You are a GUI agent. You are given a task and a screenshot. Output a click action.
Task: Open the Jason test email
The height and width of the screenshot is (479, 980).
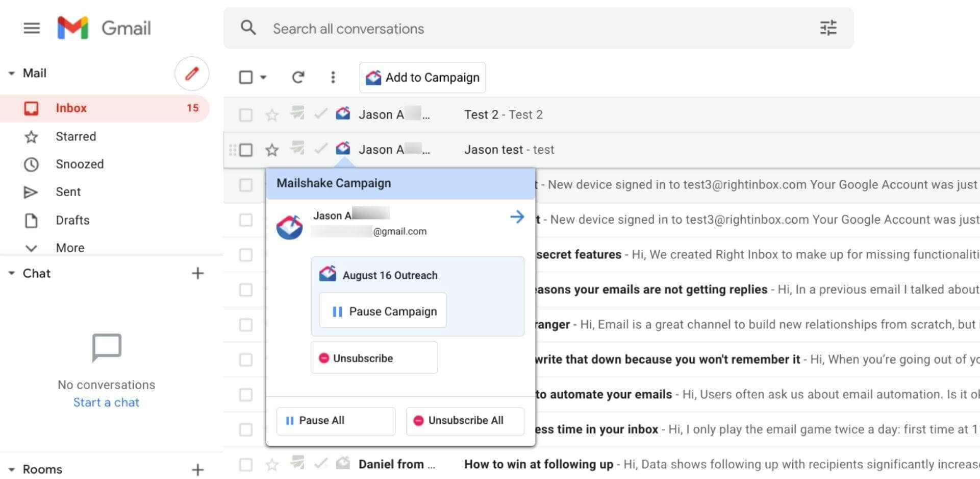click(x=602, y=150)
